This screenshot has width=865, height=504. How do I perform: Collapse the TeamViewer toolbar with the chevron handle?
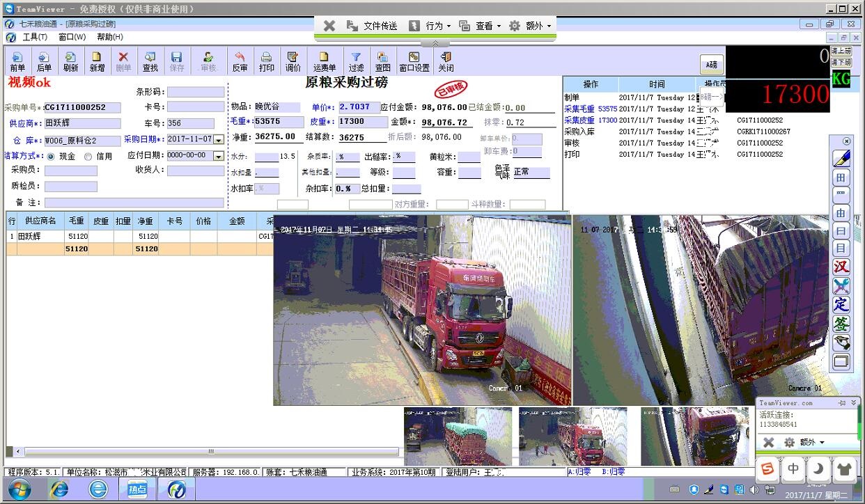point(435,43)
